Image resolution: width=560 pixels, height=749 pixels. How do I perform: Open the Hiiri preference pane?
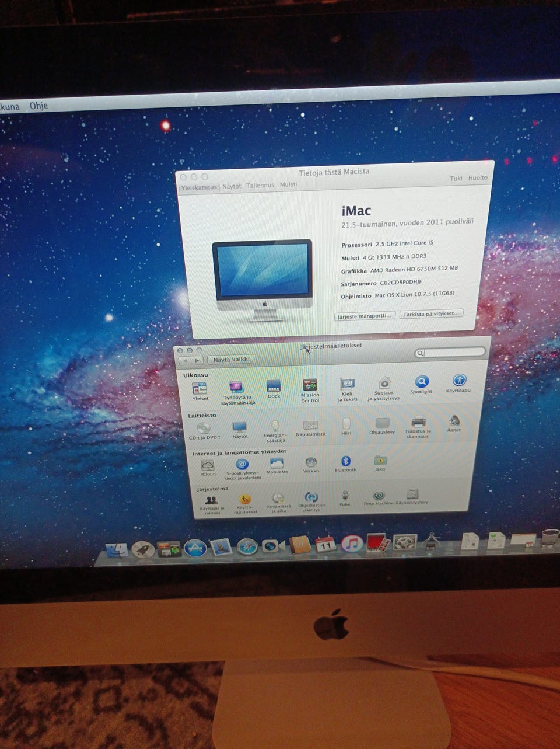point(346,427)
